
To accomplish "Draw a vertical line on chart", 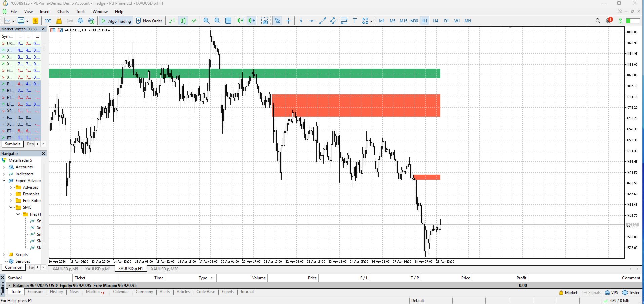I will point(301,21).
